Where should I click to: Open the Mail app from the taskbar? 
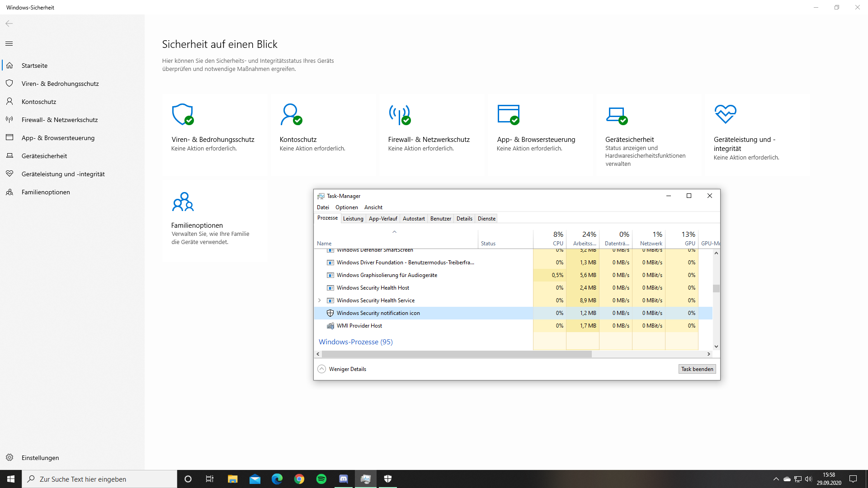(255, 479)
